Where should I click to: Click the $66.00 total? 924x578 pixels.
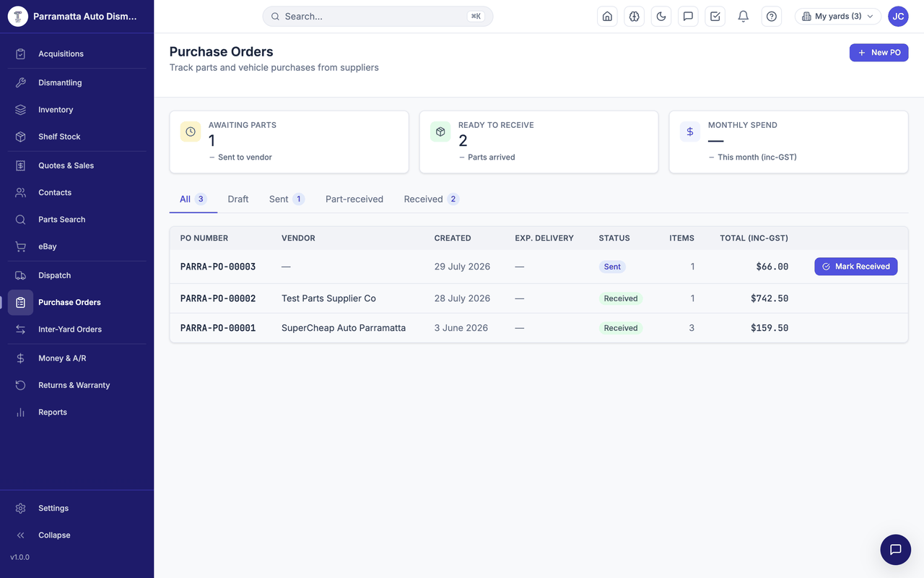click(772, 267)
